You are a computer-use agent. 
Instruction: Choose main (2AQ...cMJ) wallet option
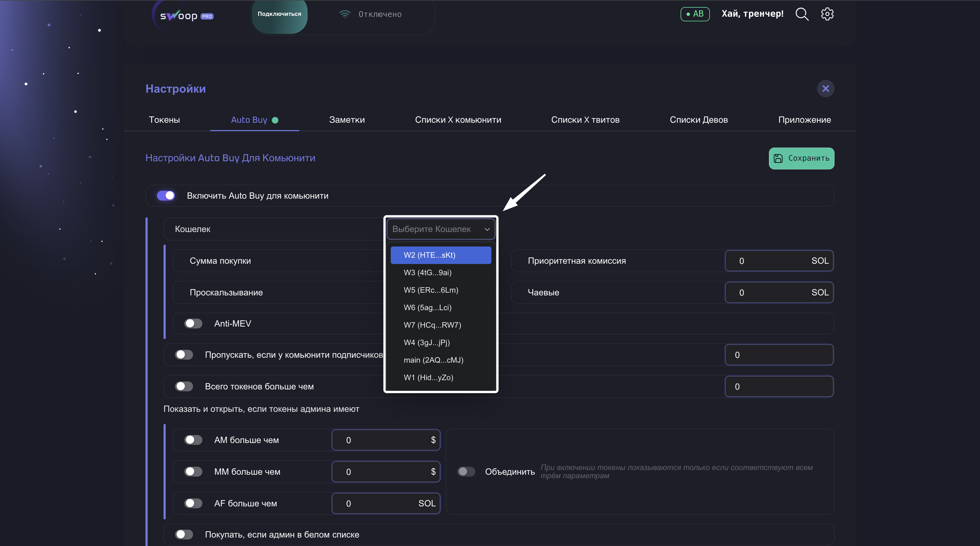coord(433,360)
